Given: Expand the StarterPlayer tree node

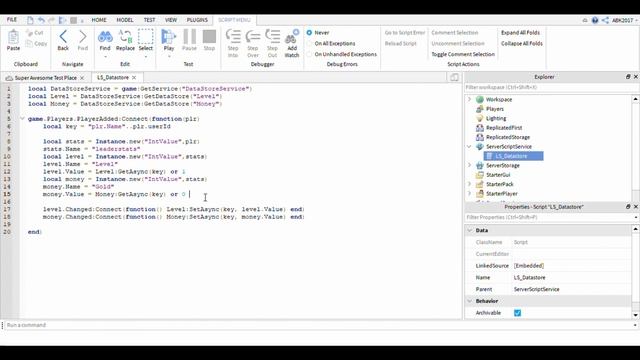Looking at the screenshot, I should coord(469,193).
